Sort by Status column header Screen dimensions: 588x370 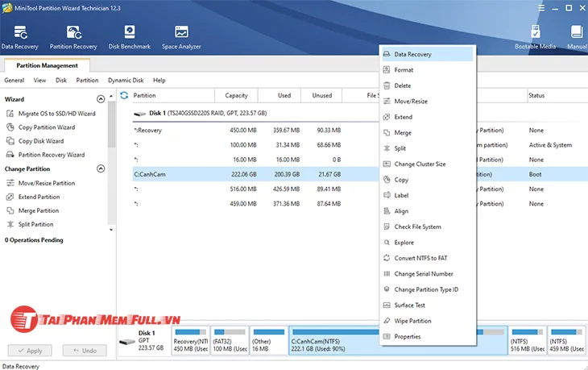[557, 95]
